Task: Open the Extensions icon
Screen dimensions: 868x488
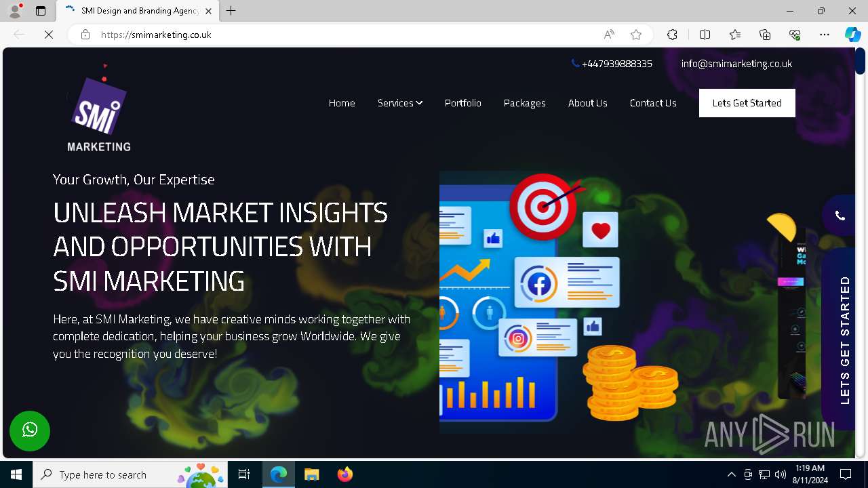Action: tap(672, 35)
